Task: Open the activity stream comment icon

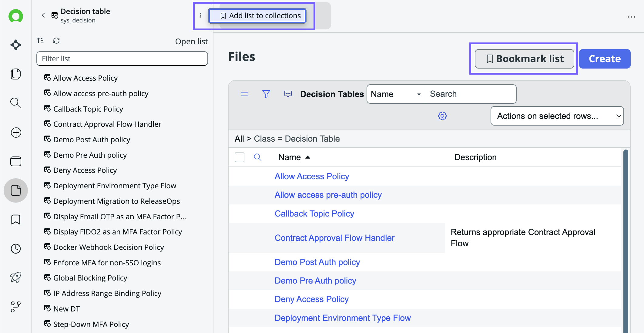Action: coord(288,94)
